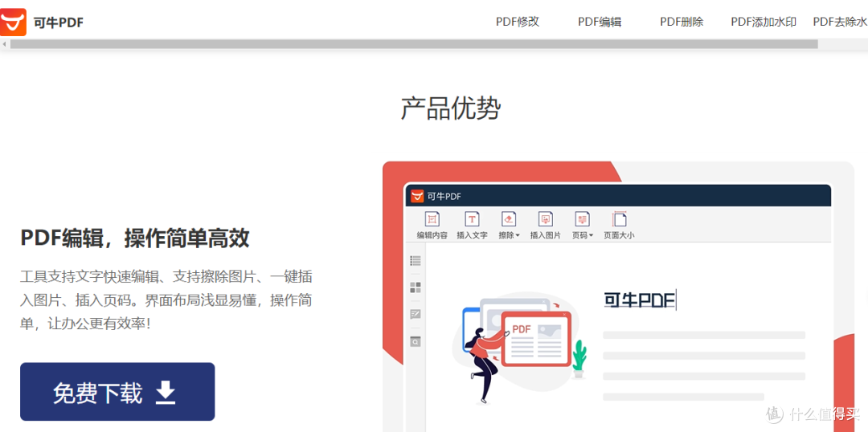Select the 插入图片 tool icon
Viewport: 868px width, 432px height.
click(x=545, y=219)
